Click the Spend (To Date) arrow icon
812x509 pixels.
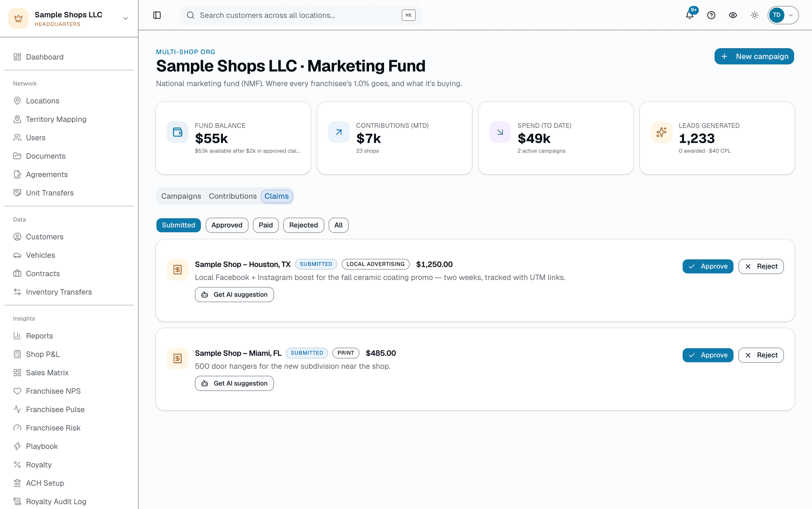(x=500, y=132)
